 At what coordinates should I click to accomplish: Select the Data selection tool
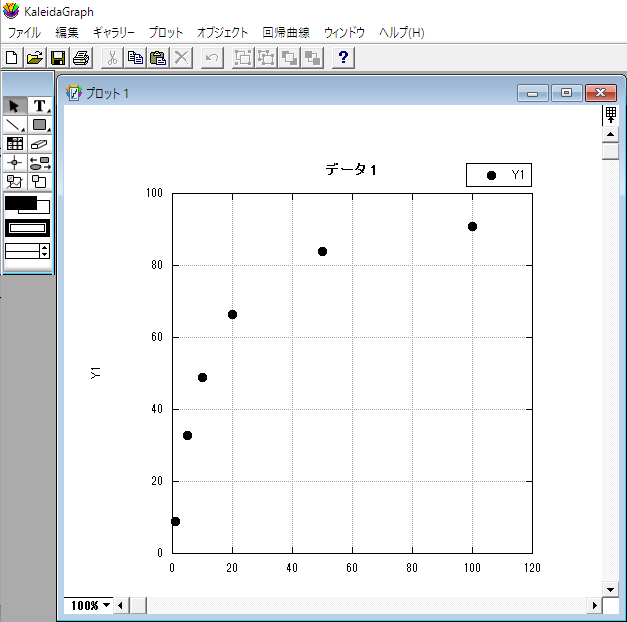point(40,163)
